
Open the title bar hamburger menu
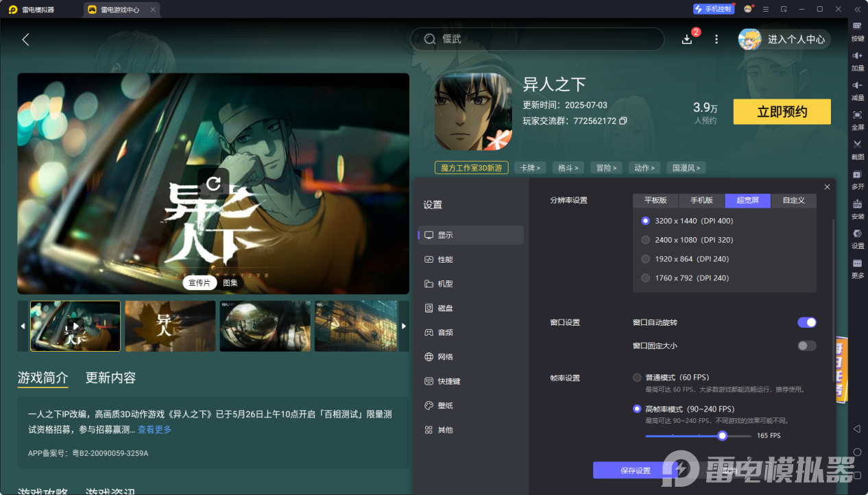[766, 9]
